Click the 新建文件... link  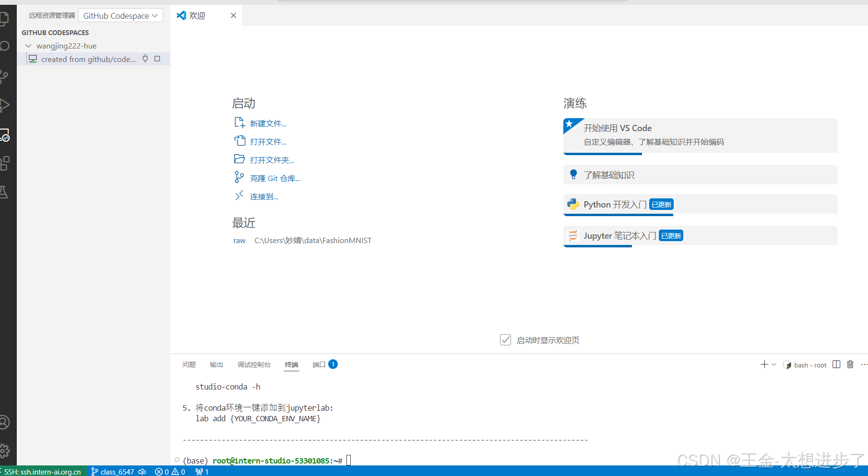point(268,123)
